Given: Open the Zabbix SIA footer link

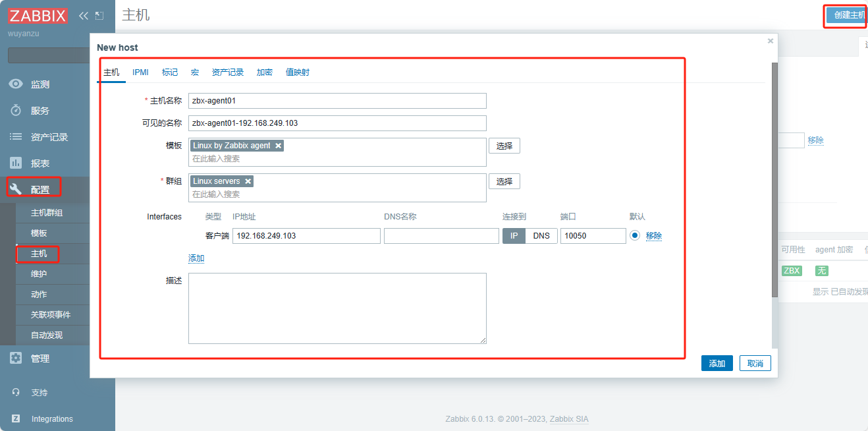Looking at the screenshot, I should [x=569, y=419].
